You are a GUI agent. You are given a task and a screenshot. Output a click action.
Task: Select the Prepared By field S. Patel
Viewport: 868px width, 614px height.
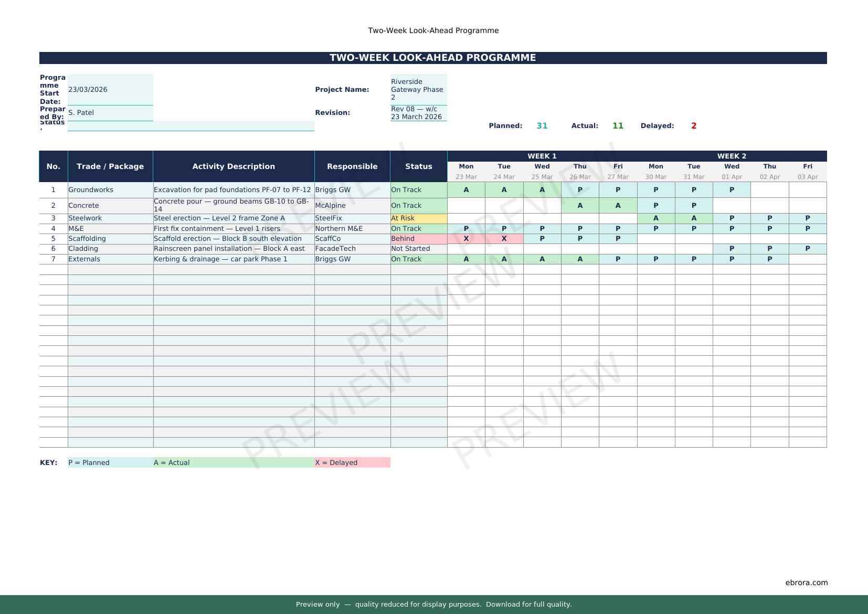110,113
